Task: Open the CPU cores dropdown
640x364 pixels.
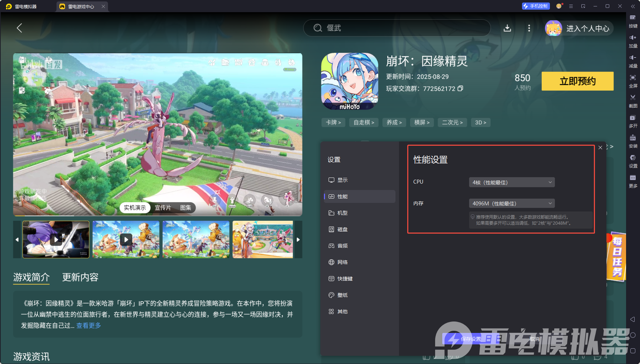Action: pos(511,182)
